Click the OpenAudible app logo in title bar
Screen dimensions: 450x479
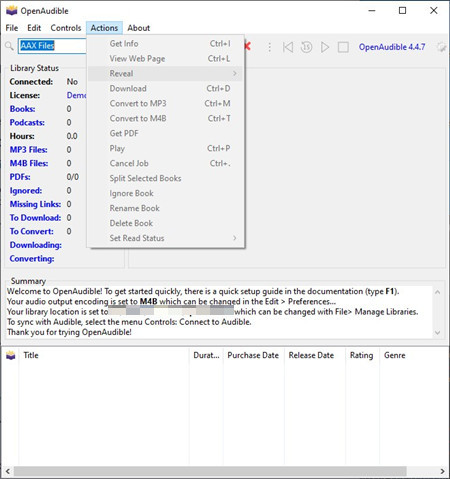pyautogui.click(x=11, y=11)
